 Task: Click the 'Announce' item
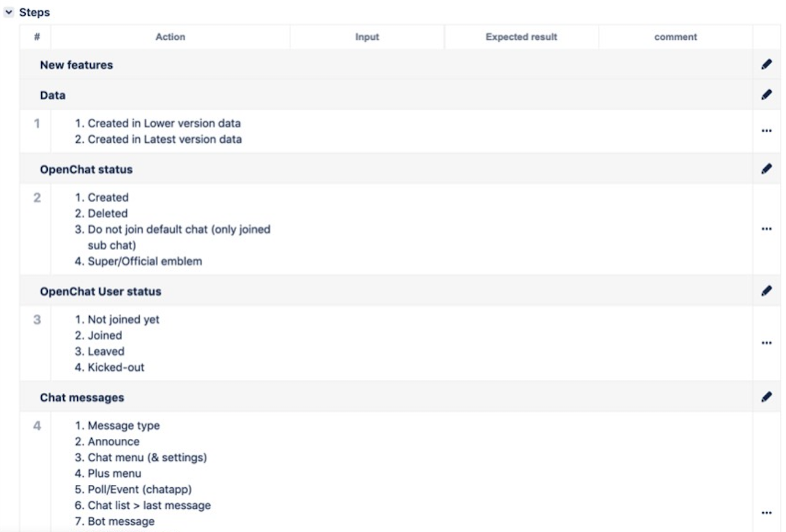coord(113,441)
